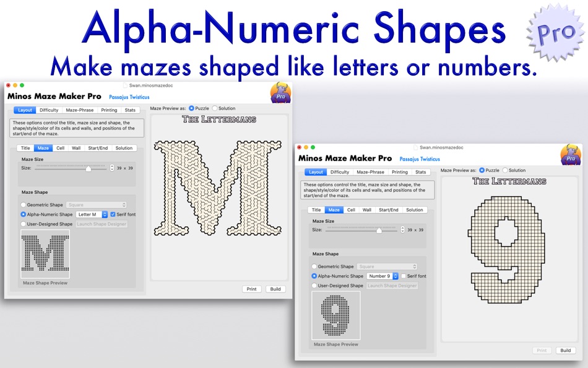Image resolution: width=588 pixels, height=368 pixels.
Task: Open Maze-Phrase tab in right window
Action: (371, 172)
